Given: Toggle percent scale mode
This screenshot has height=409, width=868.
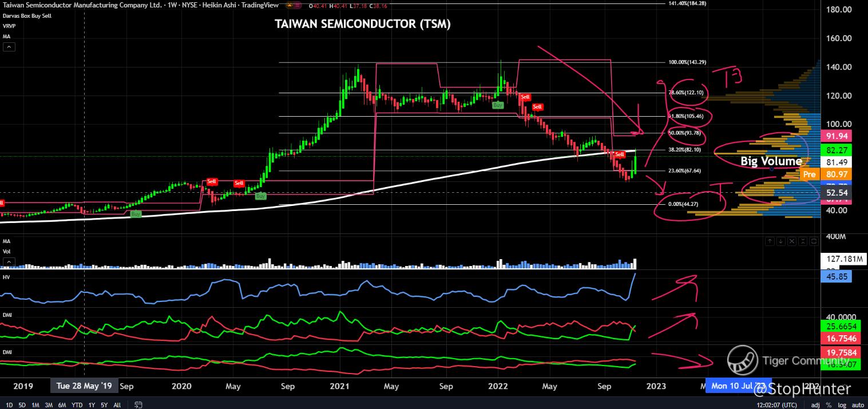Looking at the screenshot, I should pos(829,404).
